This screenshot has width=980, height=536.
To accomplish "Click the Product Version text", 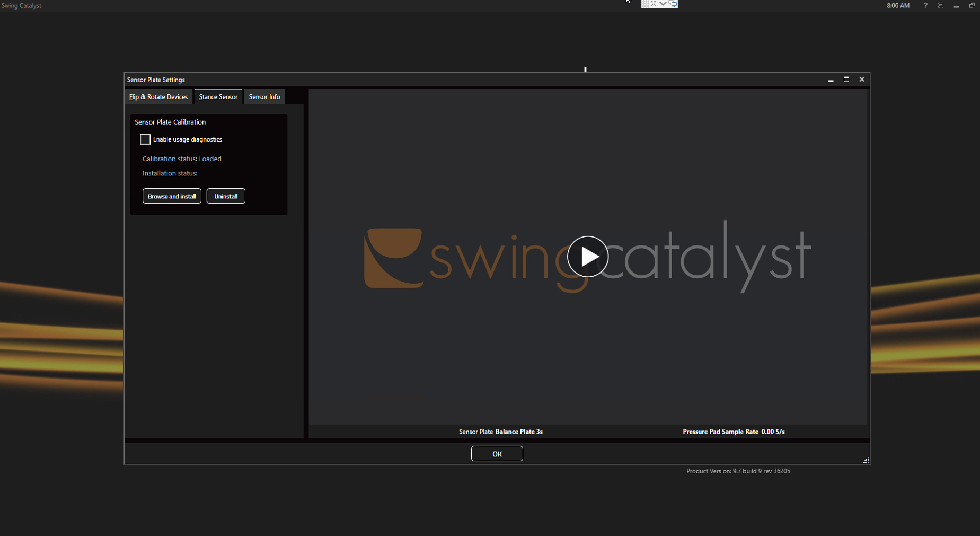I will (x=738, y=471).
